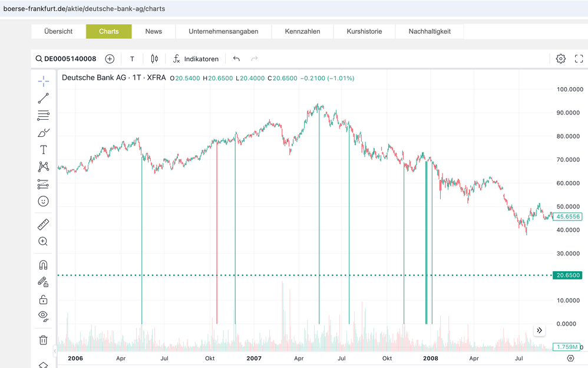Open the candlestick chart type selector
The image size is (588, 368).
click(x=154, y=58)
